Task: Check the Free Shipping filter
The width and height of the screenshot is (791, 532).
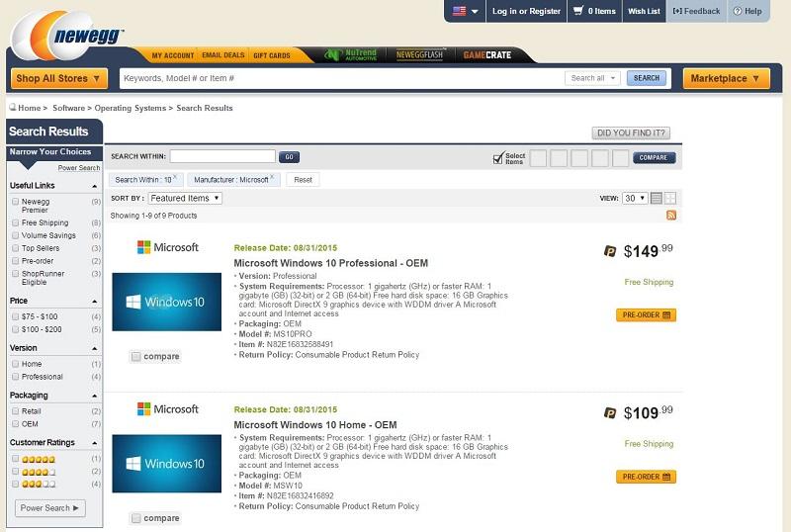Action: click(x=15, y=222)
